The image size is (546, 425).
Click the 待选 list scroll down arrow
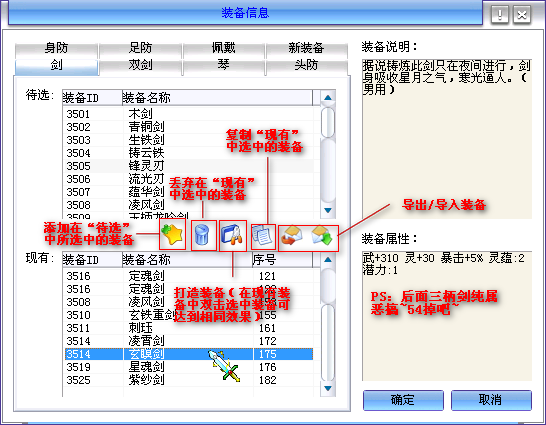[x=328, y=210]
